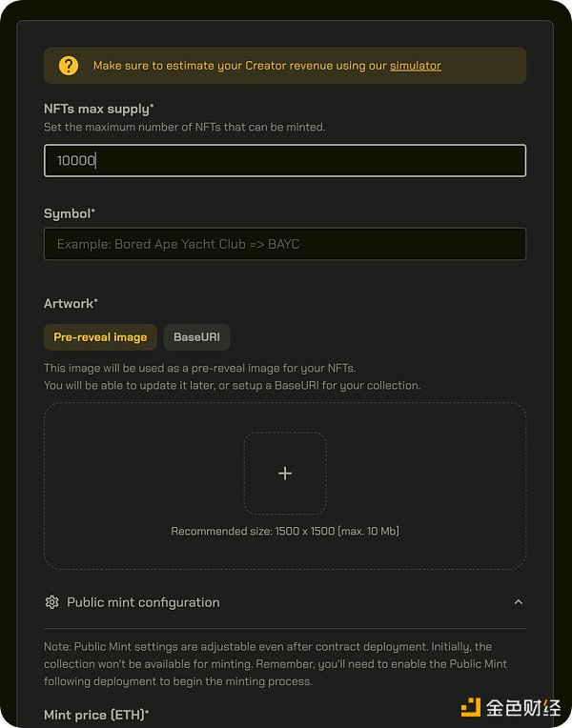
Task: Select the Pre-reveal image tab
Action: pyautogui.click(x=100, y=337)
